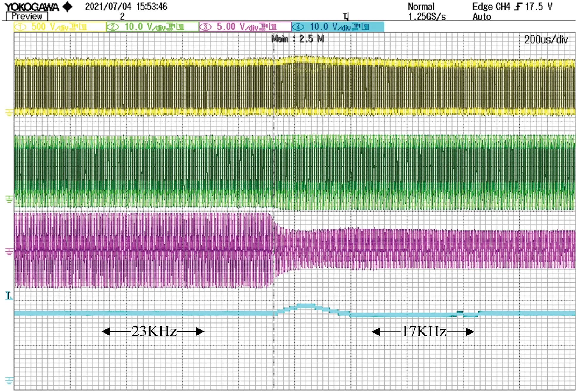The height and width of the screenshot is (392, 577).
Task: Click the Auto trigger mode label
Action: [482, 17]
